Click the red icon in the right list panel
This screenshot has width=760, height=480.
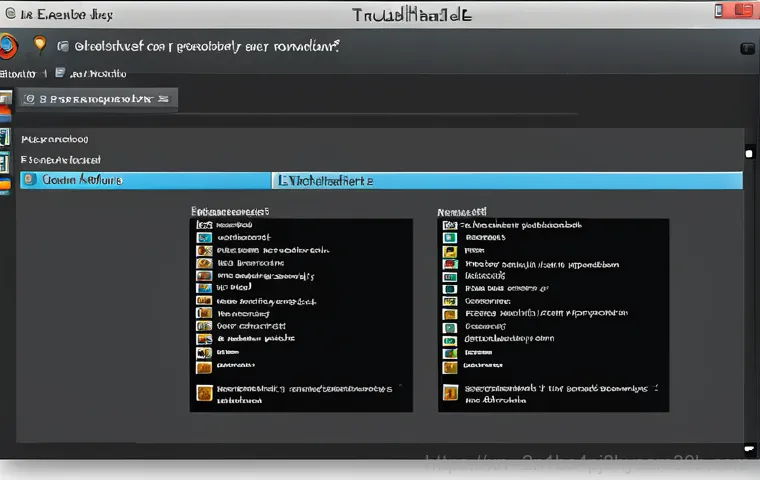[451, 264]
